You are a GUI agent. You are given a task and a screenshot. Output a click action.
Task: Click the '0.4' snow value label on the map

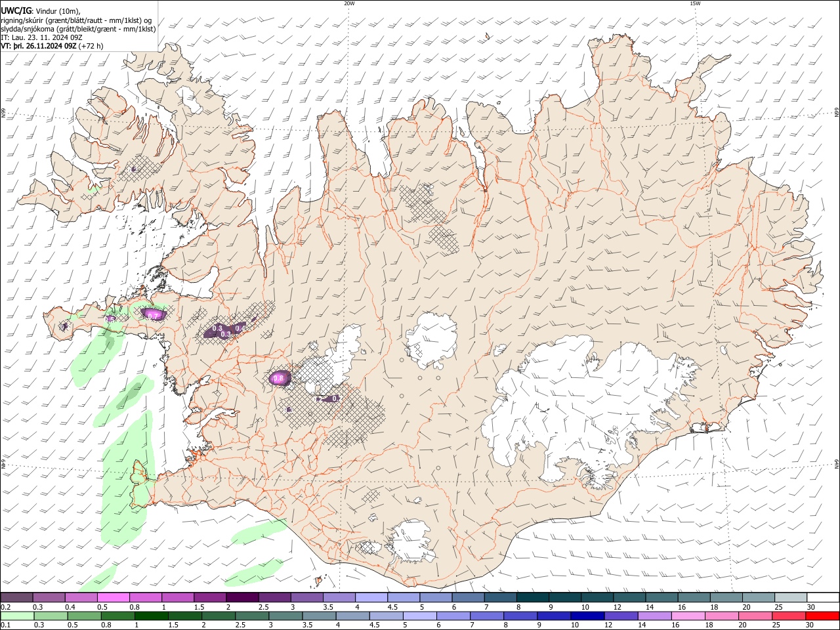240,327
